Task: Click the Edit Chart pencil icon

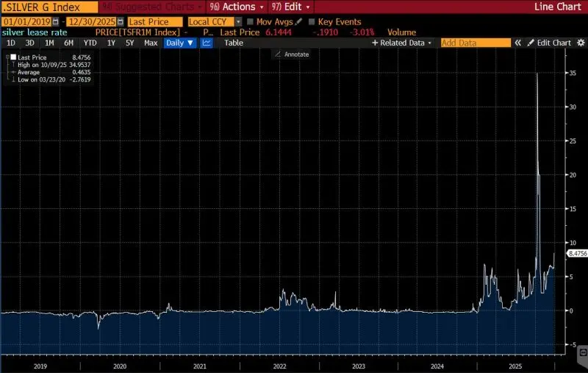Action: (x=531, y=43)
